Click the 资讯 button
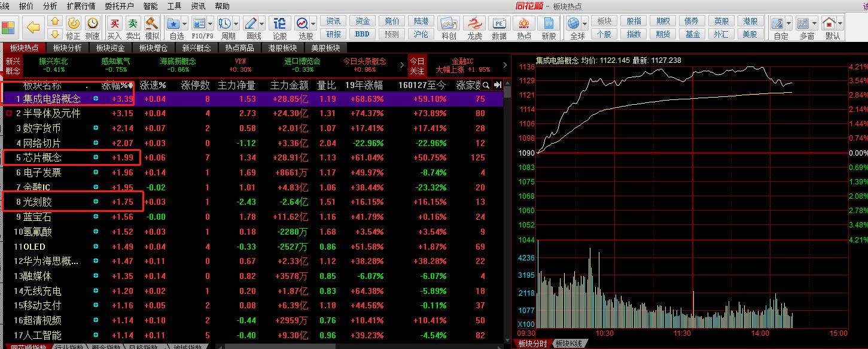 [x=333, y=21]
